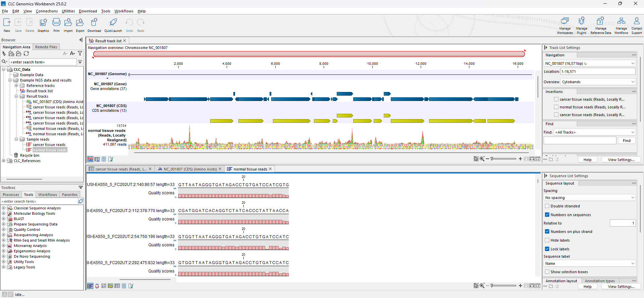Click the Import toolbar icon
The height and width of the screenshot is (298, 644).
click(x=68, y=23)
